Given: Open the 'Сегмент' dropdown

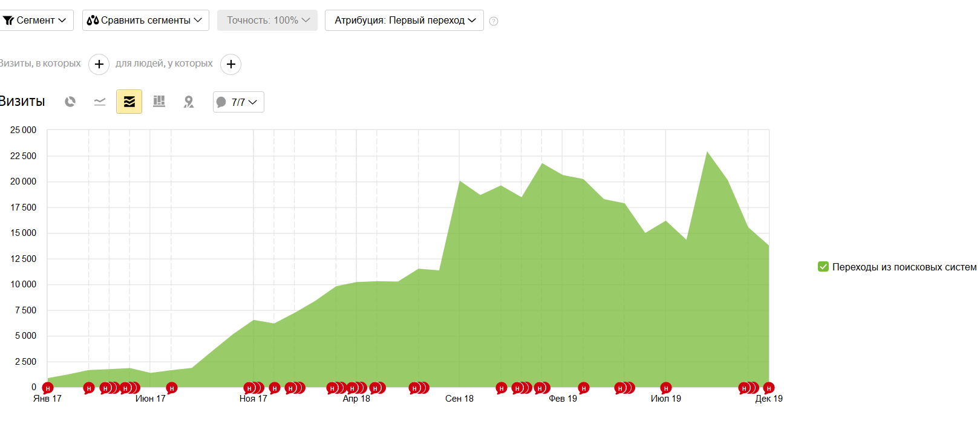Looking at the screenshot, I should [x=36, y=20].
